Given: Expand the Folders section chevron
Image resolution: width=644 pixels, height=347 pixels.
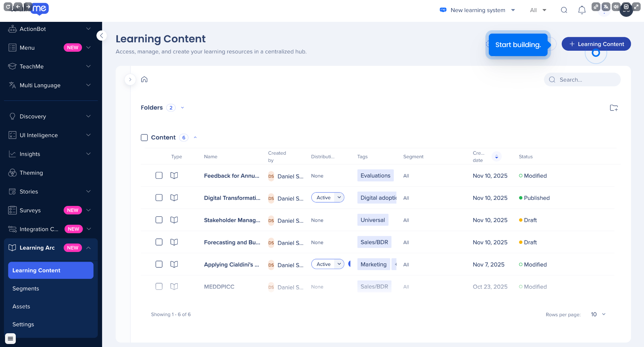Looking at the screenshot, I should pyautogui.click(x=182, y=108).
